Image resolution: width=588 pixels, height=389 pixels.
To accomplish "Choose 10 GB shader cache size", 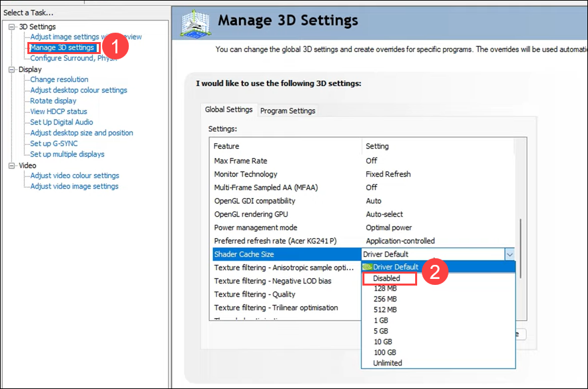I will (383, 342).
